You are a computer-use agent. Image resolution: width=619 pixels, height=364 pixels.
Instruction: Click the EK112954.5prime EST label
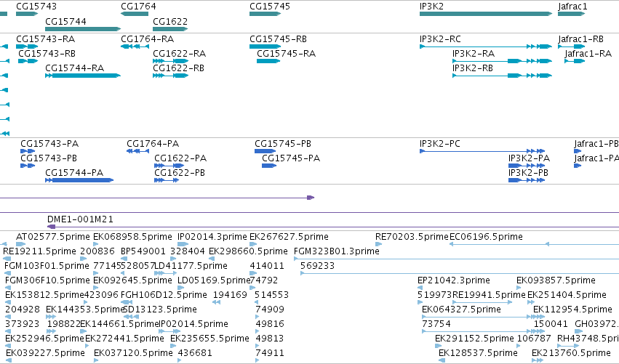tap(572, 310)
